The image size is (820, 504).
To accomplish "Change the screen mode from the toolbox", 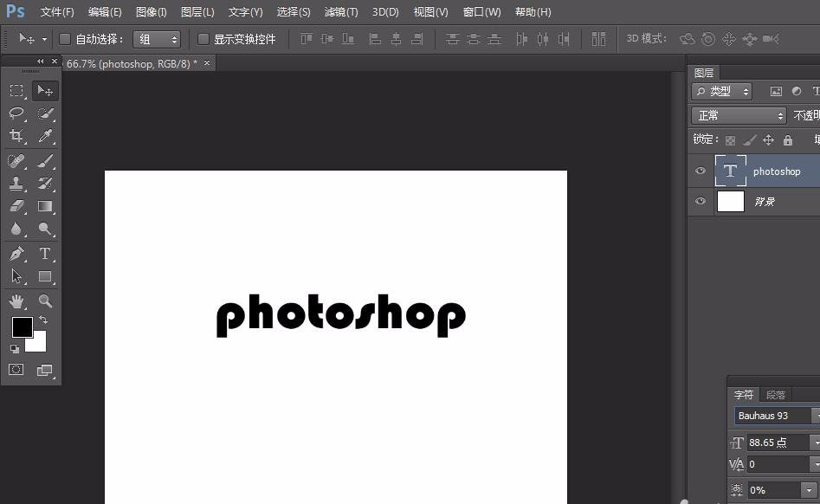I will point(44,370).
